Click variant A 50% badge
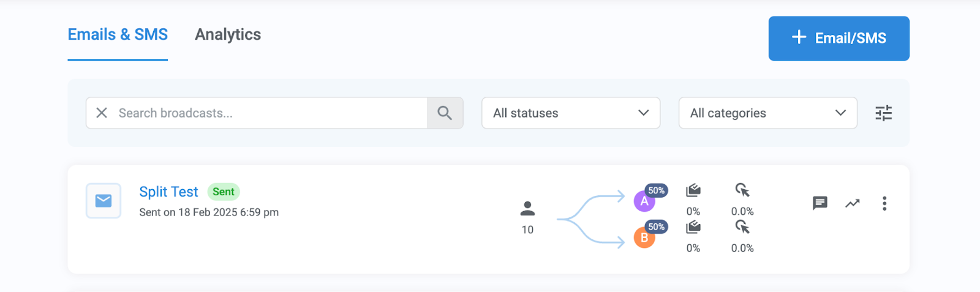Screen dimensions: 980x292 (x=656, y=190)
